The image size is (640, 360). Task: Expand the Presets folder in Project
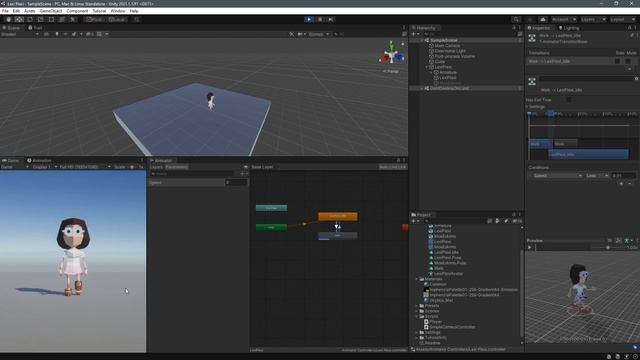tap(417, 306)
